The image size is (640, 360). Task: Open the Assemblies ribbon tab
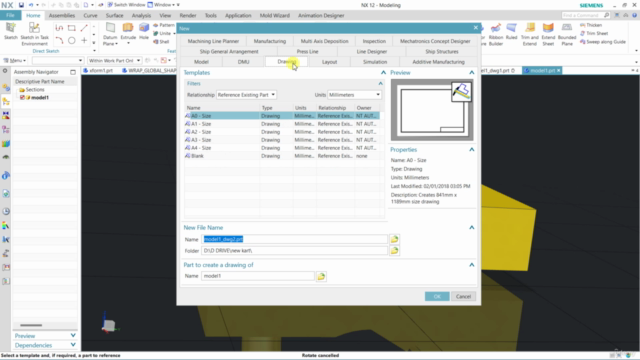(x=62, y=16)
